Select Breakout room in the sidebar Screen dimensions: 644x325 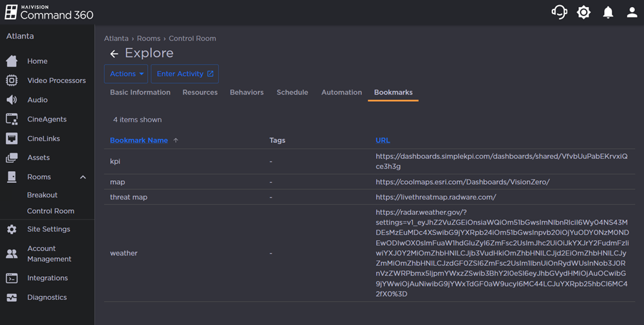coord(43,195)
